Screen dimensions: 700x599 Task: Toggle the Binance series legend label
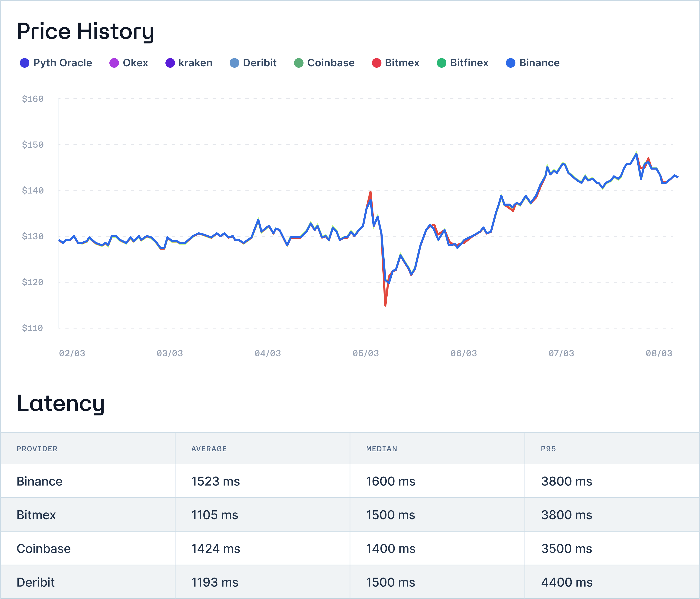click(x=539, y=63)
